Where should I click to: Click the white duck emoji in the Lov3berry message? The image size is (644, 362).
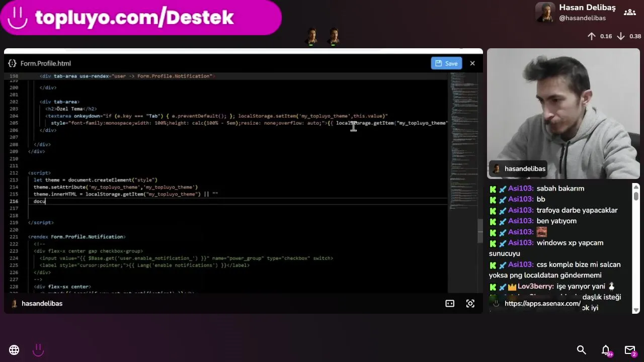[611, 286]
